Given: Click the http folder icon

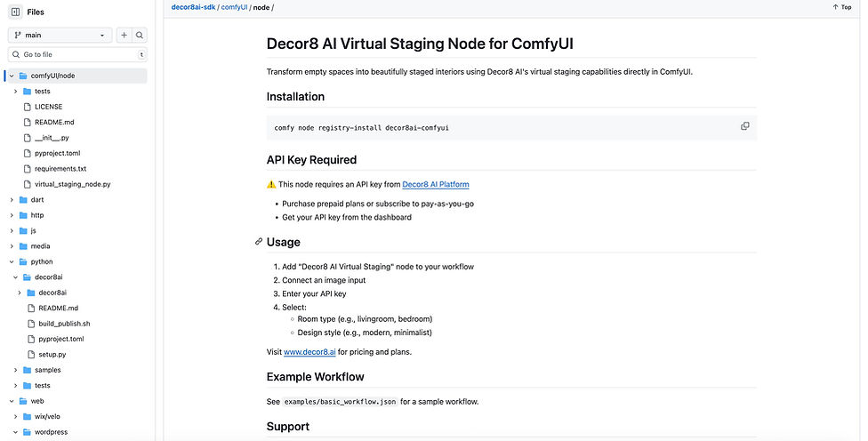Looking at the screenshot, I should coord(23,215).
